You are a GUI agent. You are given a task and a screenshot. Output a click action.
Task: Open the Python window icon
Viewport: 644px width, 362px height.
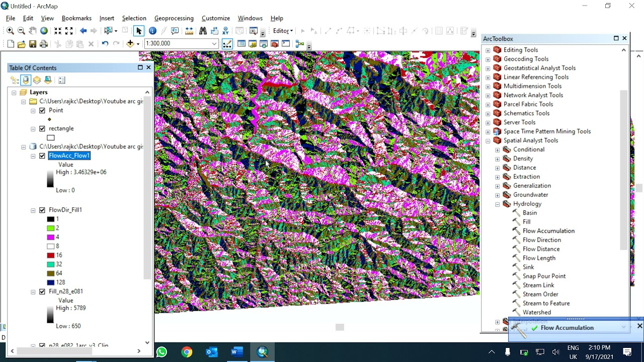pos(286,44)
